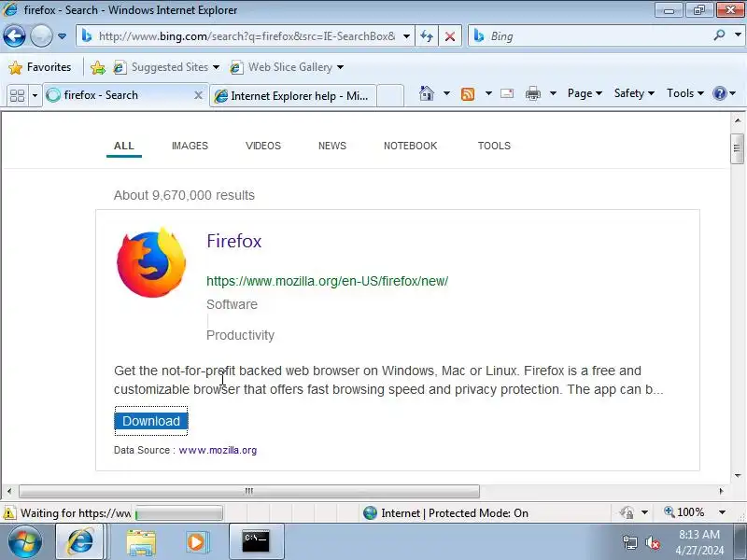This screenshot has width=747, height=560.
Task: Open the Favorites star button
Action: 40,67
